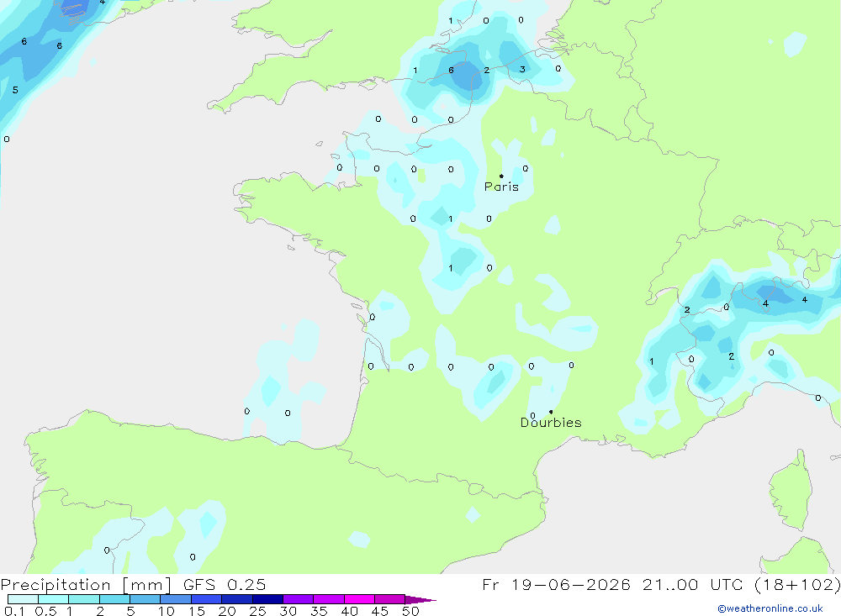Pick the 0.5–1 mm legend swatch
This screenshot has width=841, height=616.
tap(54, 599)
